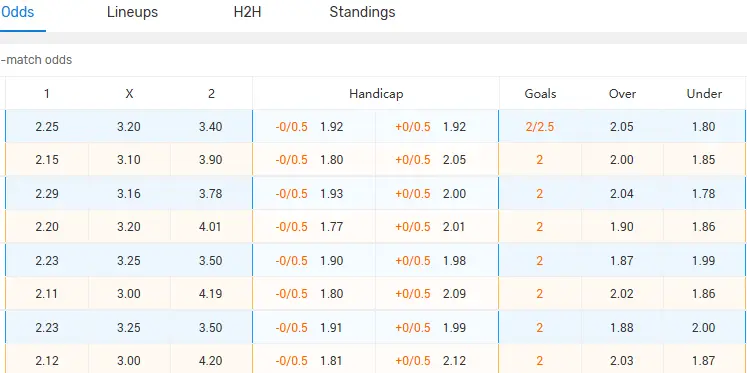Click Under odds 1.99
Screen dimensions: 747x373
coord(704,261)
